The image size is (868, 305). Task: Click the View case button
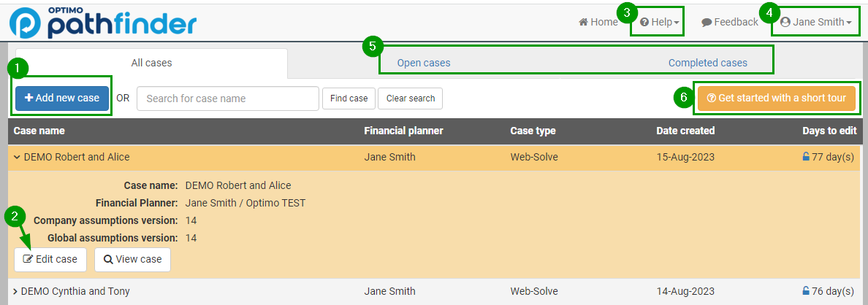point(132,259)
